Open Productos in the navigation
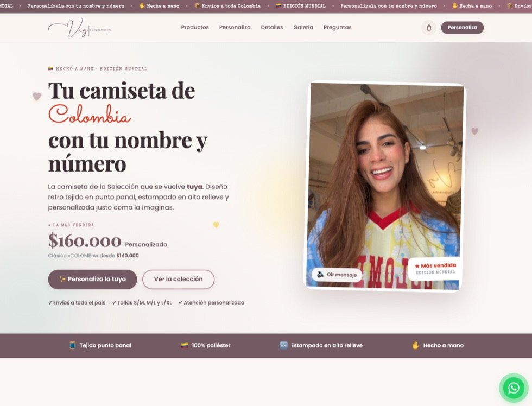The image size is (532, 406). point(195,28)
